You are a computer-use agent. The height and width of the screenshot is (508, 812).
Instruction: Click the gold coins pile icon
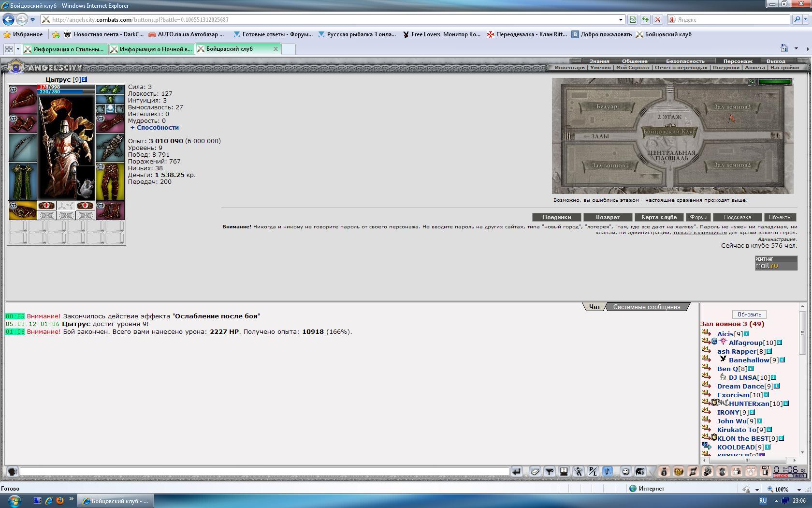tap(679, 471)
